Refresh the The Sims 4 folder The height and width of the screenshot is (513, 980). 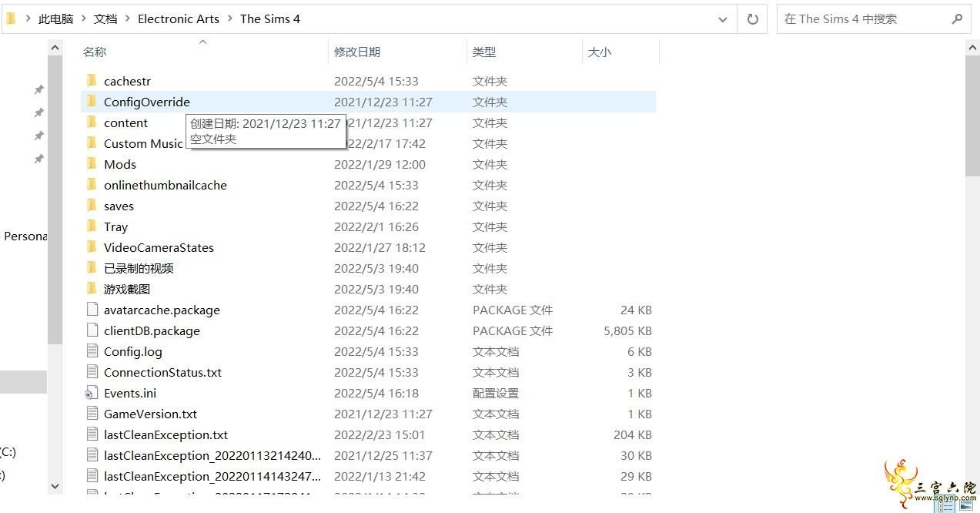(752, 19)
